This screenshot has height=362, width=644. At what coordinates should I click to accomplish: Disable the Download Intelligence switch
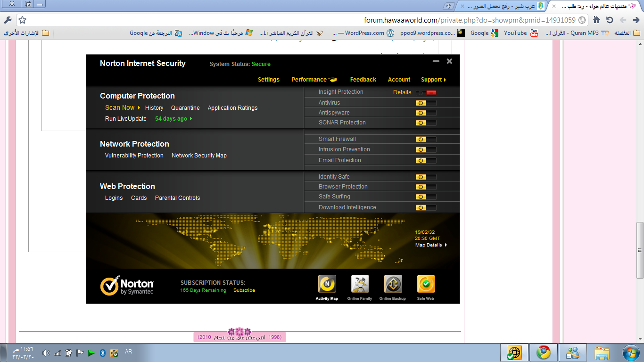point(426,207)
